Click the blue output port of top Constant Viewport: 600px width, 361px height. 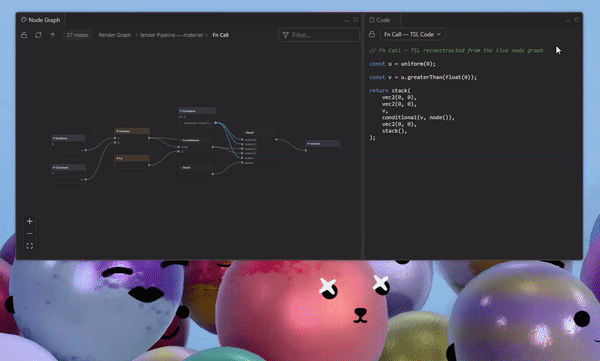pos(215,123)
